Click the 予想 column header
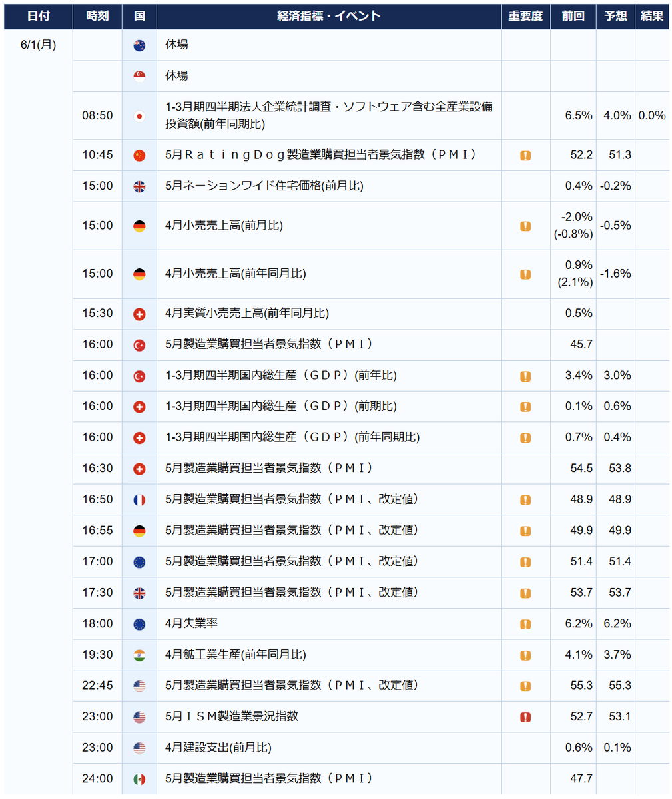Image resolution: width=672 pixels, height=799 pixels. [x=615, y=16]
